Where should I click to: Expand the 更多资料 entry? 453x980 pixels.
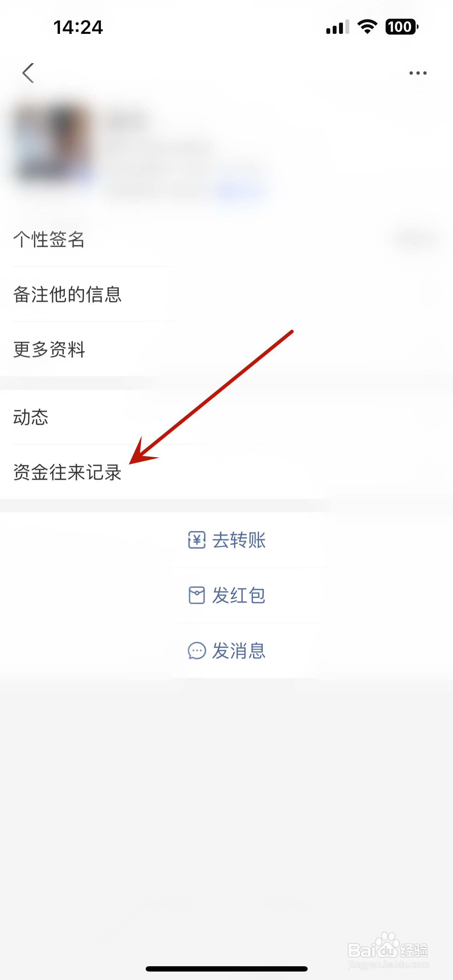tap(226, 349)
